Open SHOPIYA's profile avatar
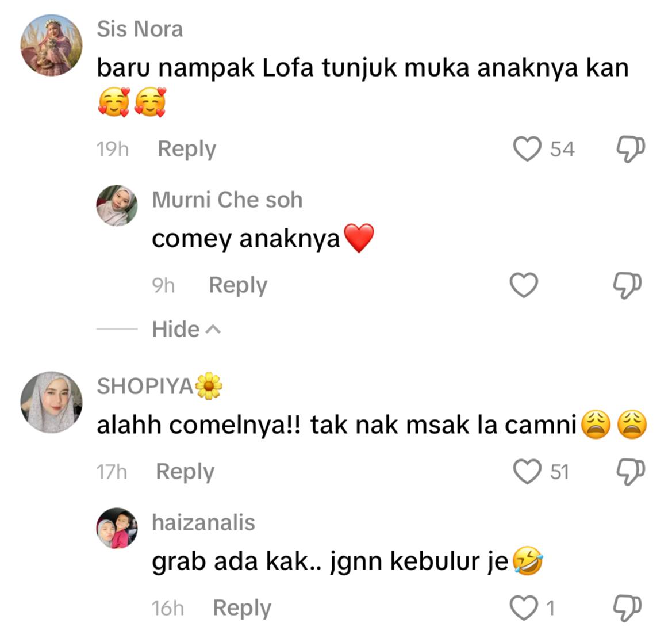The width and height of the screenshot is (672, 642). [x=51, y=402]
